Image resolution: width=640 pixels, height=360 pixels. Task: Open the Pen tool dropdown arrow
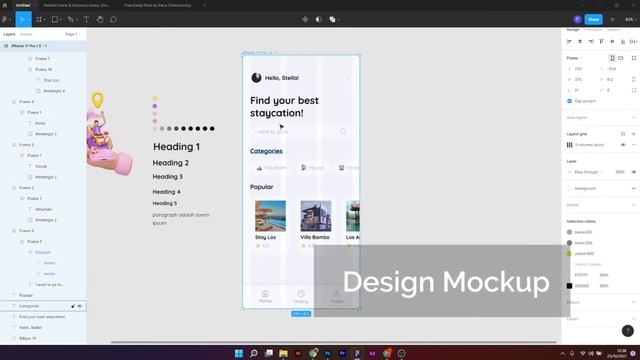(76, 20)
